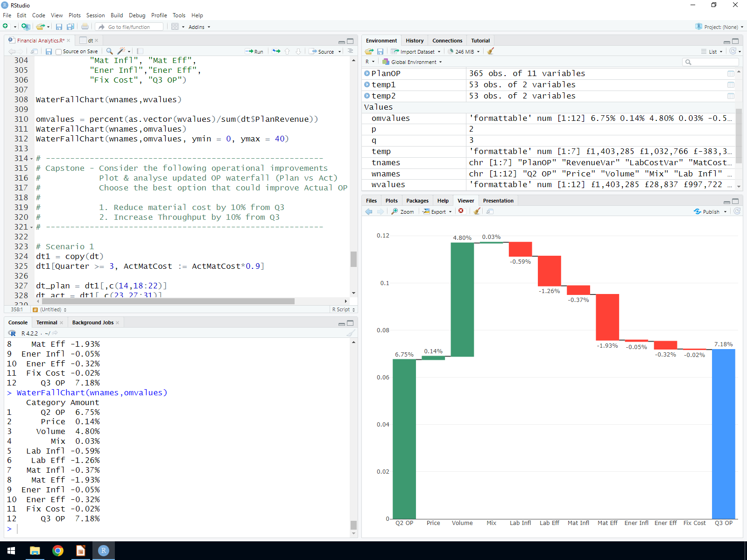Expand the temp1 data frame entry
747x560 pixels.
click(x=367, y=84)
